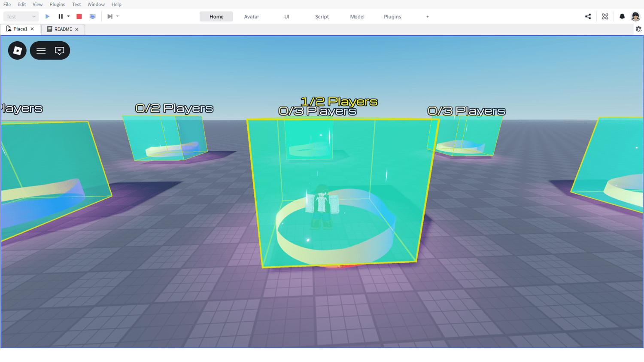Toggle the in-game chat bubble icon
The height and width of the screenshot is (362, 644).
(60, 51)
